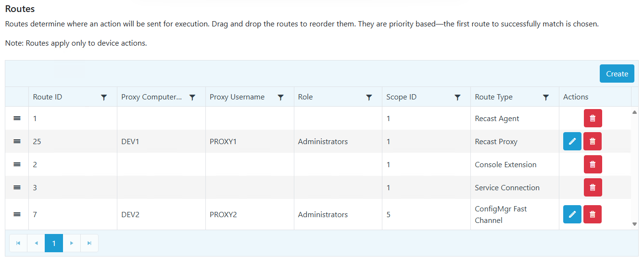Open the Route ID column filter
The image size is (644, 258).
tap(104, 97)
